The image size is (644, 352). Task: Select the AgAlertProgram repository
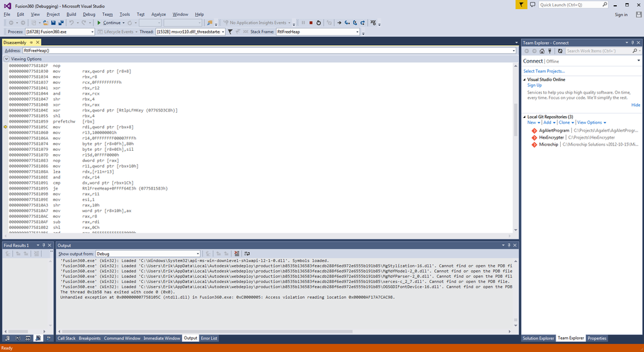585,130
